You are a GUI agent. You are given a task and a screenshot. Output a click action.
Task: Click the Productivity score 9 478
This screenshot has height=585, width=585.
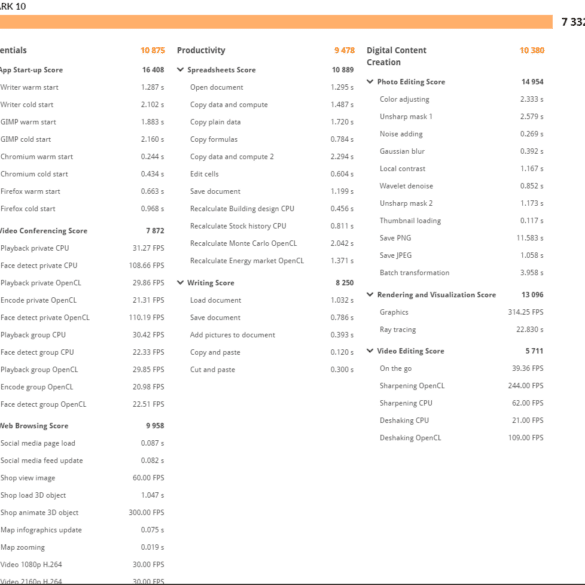point(344,50)
